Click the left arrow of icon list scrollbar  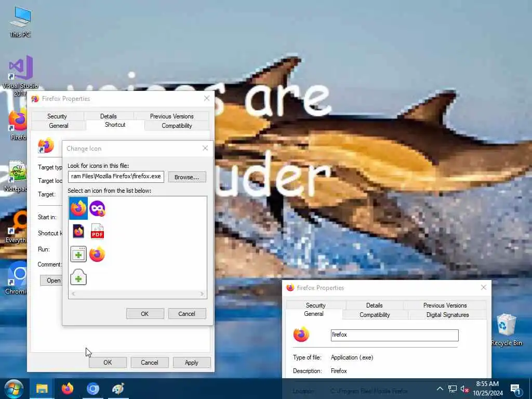coord(73,294)
